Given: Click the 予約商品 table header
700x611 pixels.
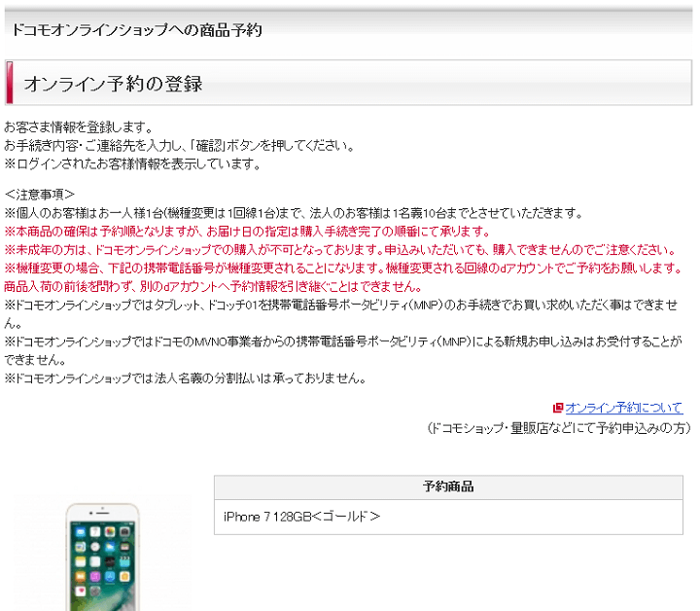Looking at the screenshot, I should click(x=448, y=486).
